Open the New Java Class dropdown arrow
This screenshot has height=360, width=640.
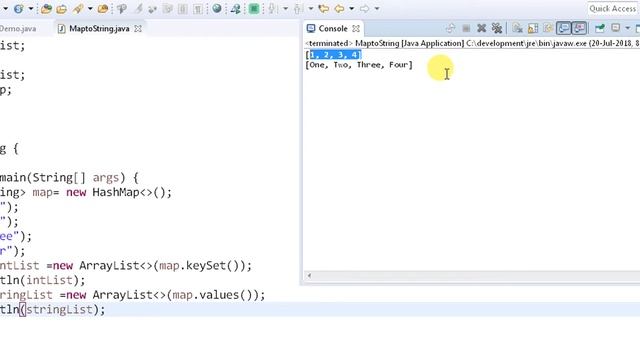31,9
